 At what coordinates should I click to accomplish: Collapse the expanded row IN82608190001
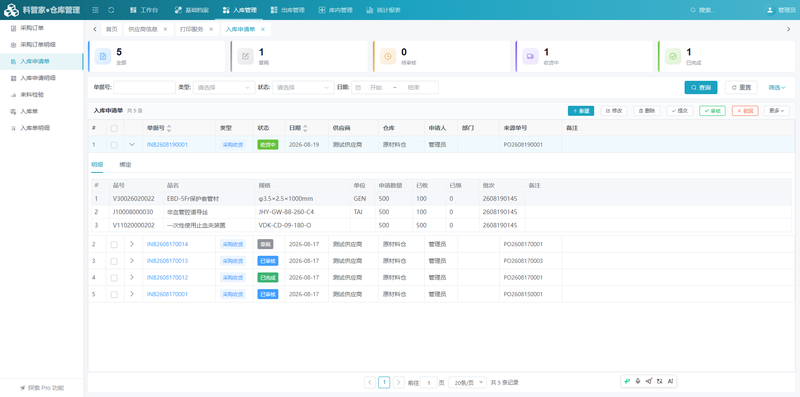pos(132,145)
